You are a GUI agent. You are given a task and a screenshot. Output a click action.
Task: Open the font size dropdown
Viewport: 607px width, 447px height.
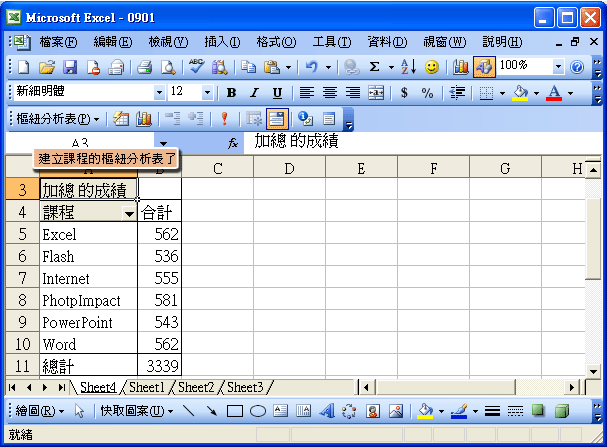point(207,92)
